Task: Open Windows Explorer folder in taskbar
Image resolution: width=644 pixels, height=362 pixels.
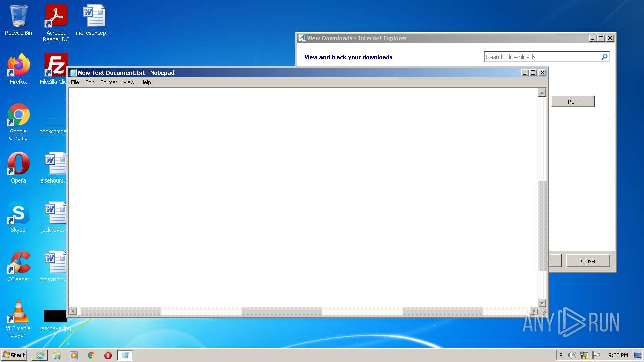Action: [57, 355]
